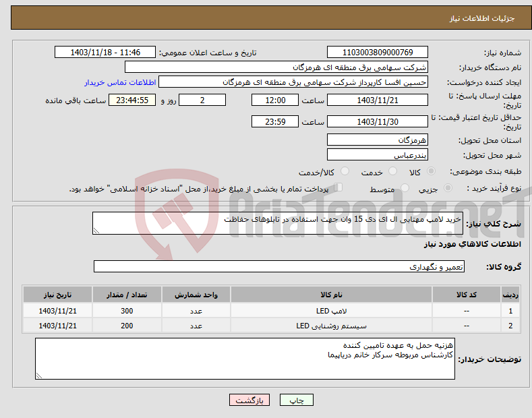Click the buyer organization name field
Screen dimensions: 532x418
tap(276, 67)
